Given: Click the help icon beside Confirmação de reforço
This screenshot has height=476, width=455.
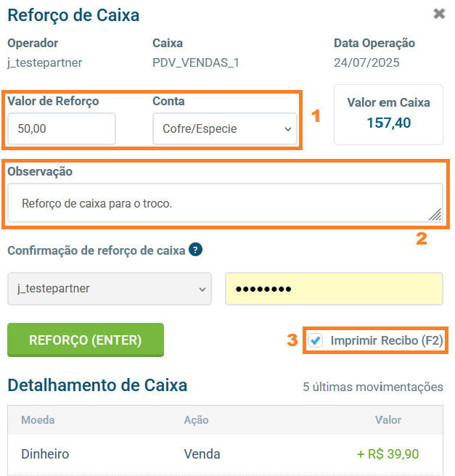Looking at the screenshot, I should [x=195, y=250].
